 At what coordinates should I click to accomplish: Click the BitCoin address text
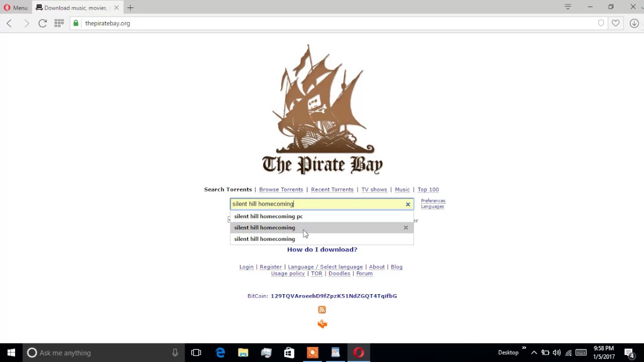334,296
